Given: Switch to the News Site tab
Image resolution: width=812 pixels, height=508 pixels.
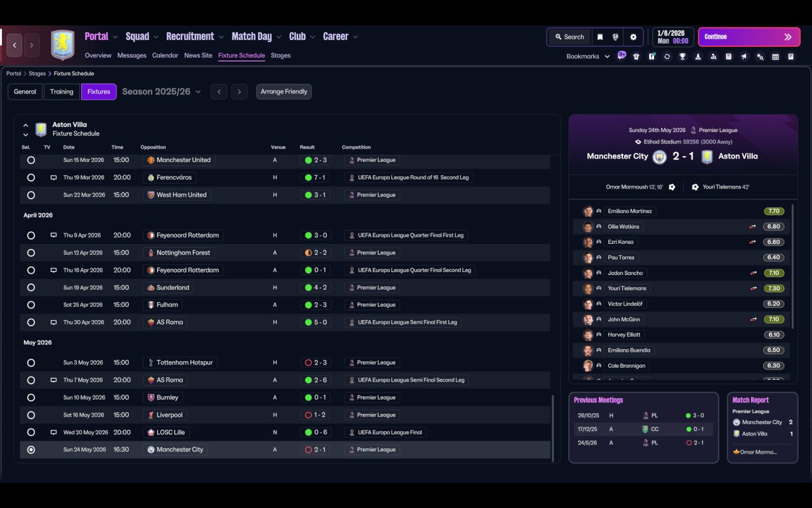Looking at the screenshot, I should pyautogui.click(x=198, y=56).
